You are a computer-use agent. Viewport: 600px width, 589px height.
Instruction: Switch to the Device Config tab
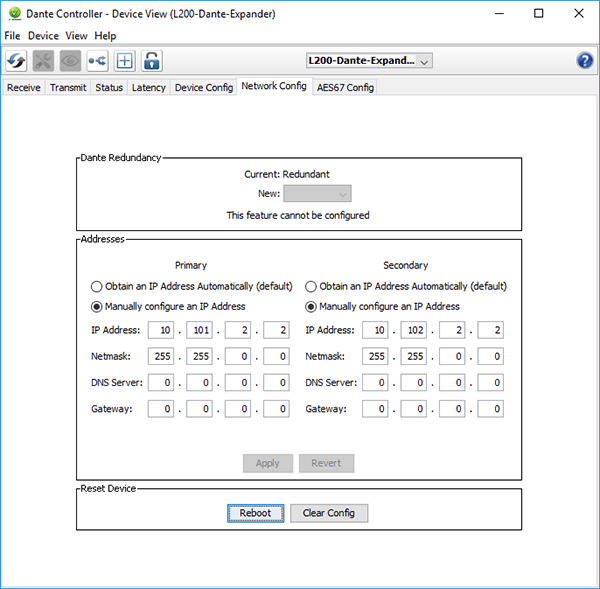click(x=204, y=88)
